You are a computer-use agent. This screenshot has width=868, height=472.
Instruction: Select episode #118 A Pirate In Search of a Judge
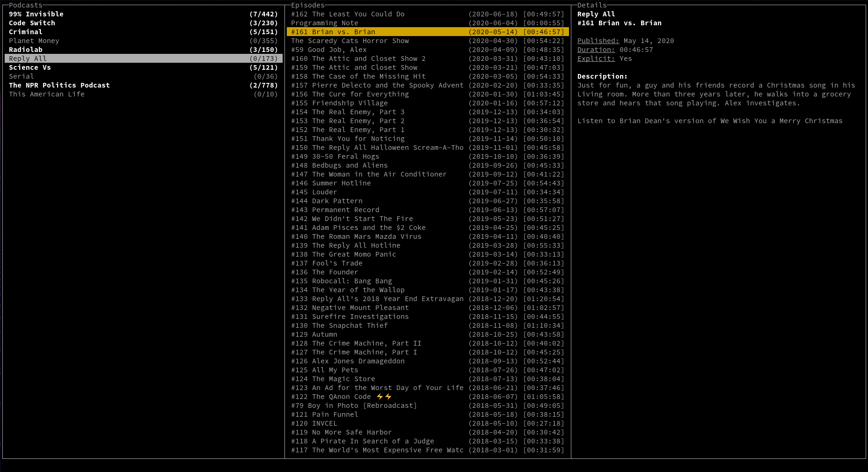click(x=428, y=441)
